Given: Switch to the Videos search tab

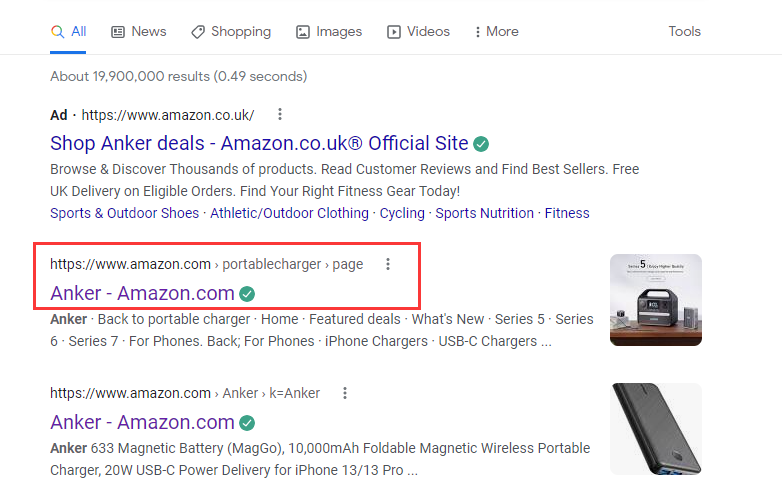Looking at the screenshot, I should 418,32.
